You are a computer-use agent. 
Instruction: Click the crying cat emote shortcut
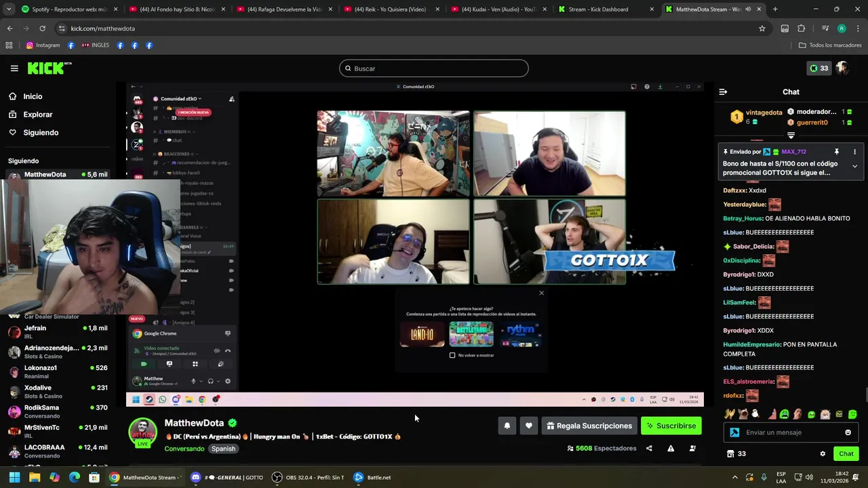[x=743, y=414]
